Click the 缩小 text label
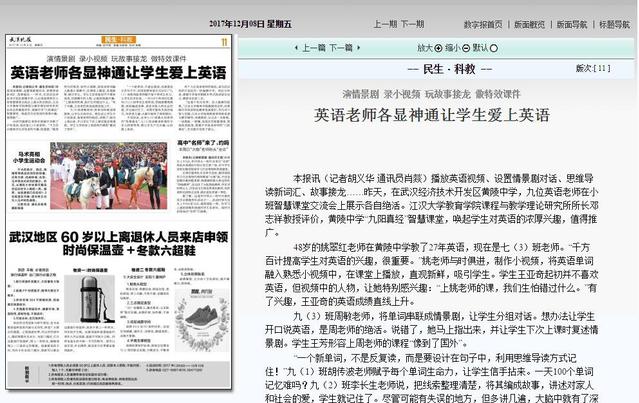This screenshot has height=403, width=639. point(453,48)
